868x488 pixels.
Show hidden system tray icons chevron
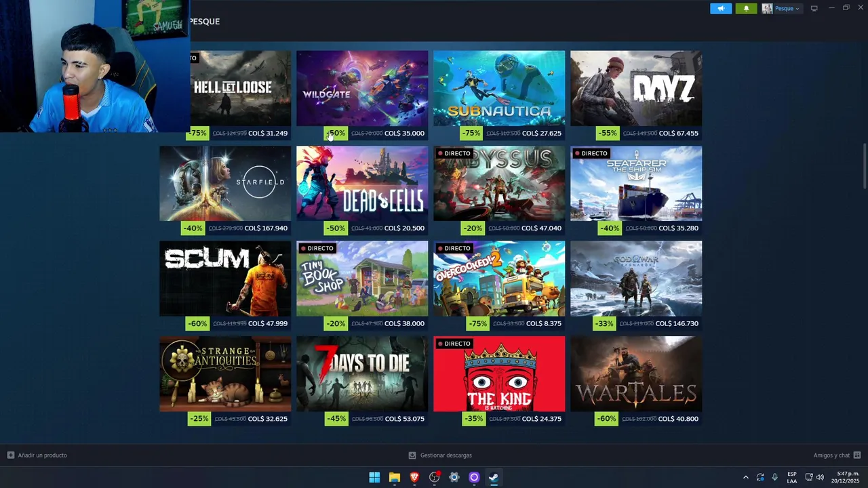[745, 477]
